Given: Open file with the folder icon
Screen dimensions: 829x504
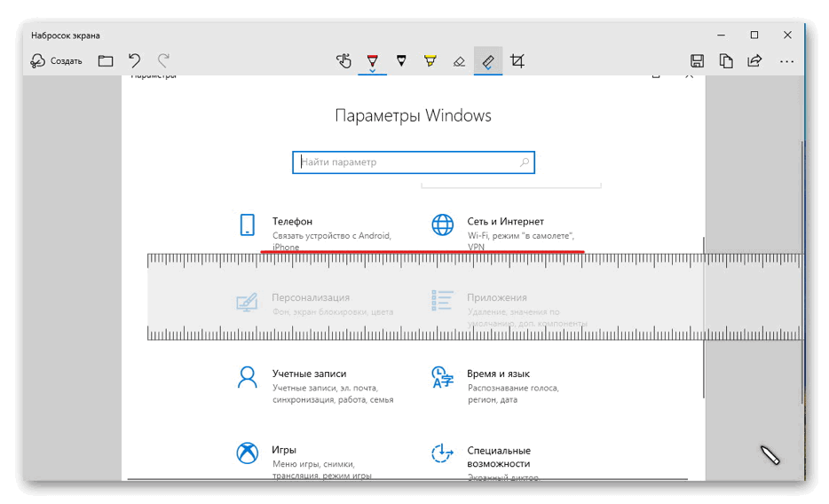Looking at the screenshot, I should point(106,60).
